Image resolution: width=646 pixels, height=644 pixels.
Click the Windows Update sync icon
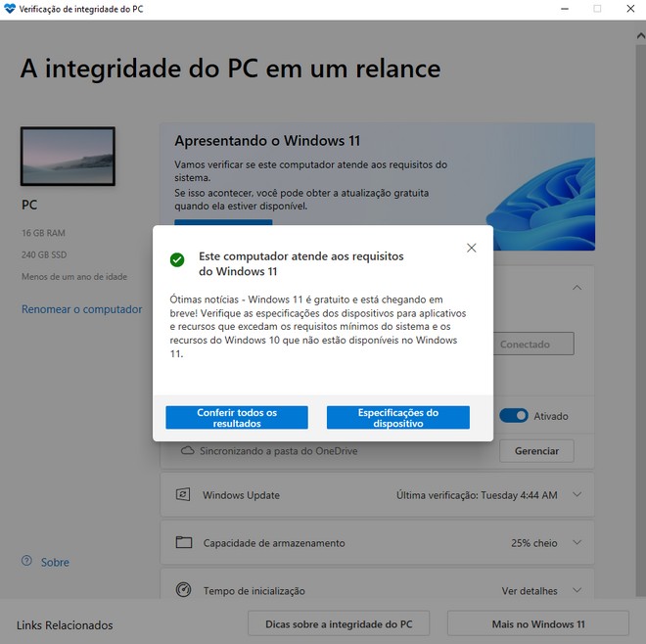tap(183, 494)
